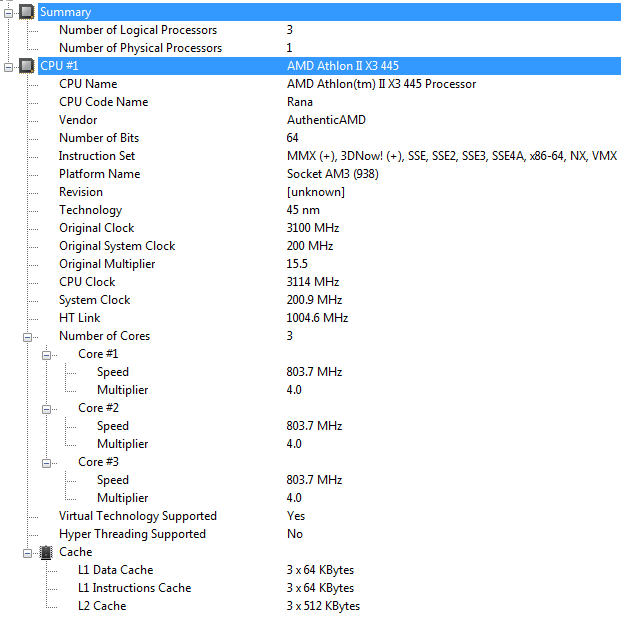This screenshot has width=621, height=633.
Task: Click the Cache memory chip icon
Action: click(x=46, y=552)
